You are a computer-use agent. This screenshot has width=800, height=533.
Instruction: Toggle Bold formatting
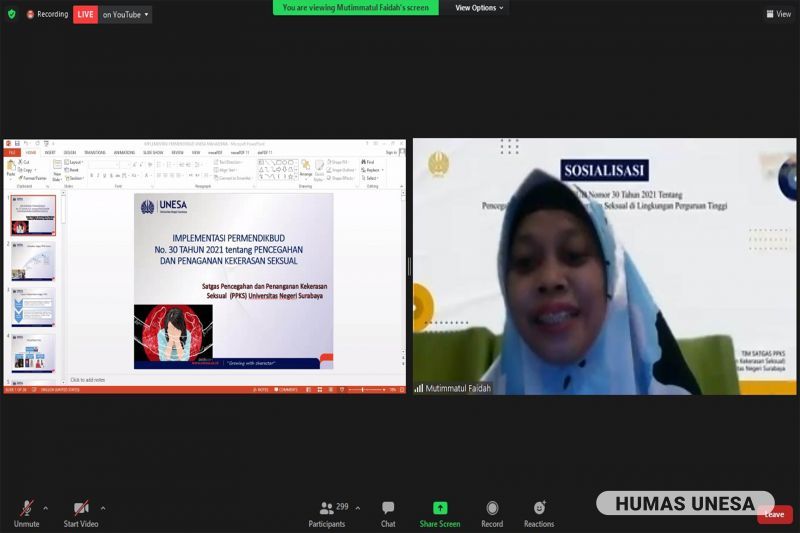coord(91,176)
